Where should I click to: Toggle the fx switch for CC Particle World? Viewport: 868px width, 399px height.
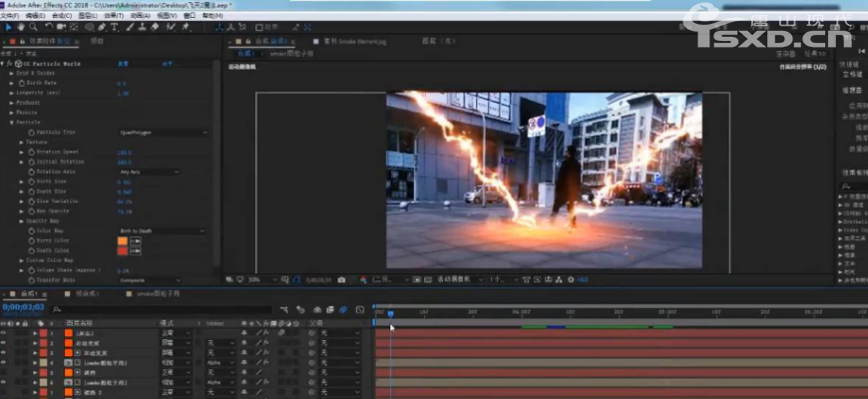click(x=9, y=64)
